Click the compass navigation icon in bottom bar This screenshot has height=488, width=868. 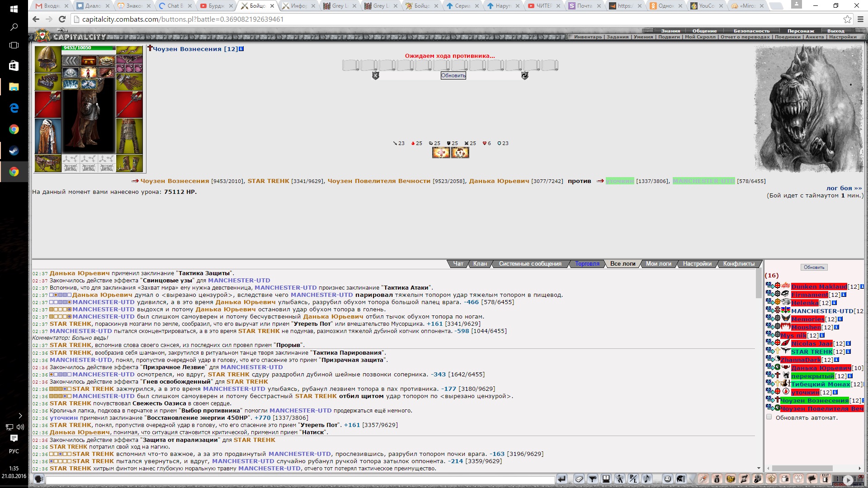click(703, 479)
